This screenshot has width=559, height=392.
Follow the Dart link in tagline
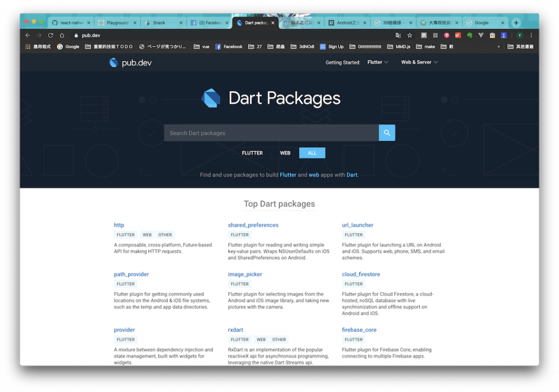click(352, 175)
